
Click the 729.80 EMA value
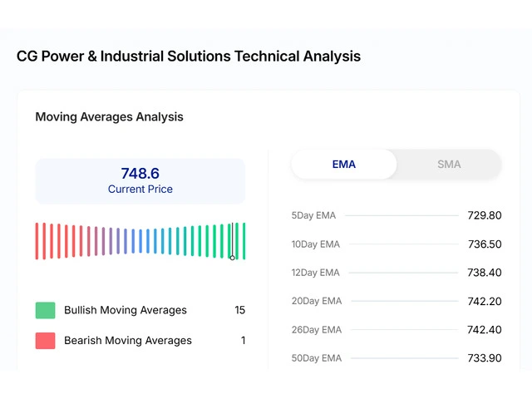coord(484,215)
